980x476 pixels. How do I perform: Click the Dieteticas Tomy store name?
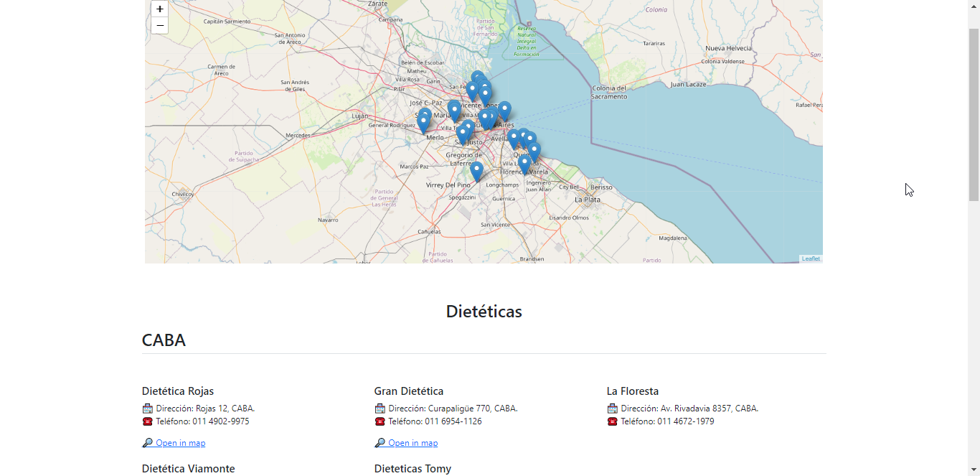tap(413, 469)
